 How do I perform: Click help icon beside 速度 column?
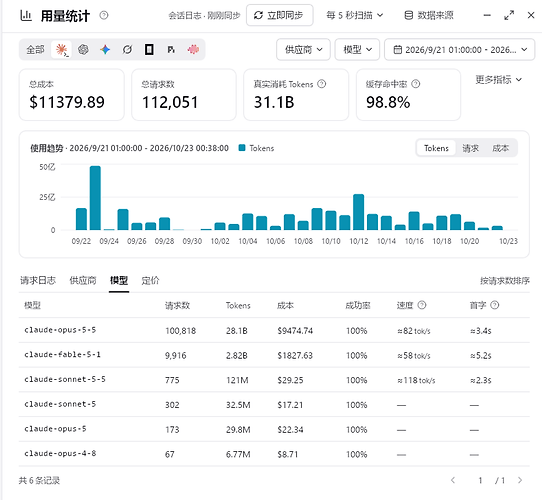click(422, 305)
